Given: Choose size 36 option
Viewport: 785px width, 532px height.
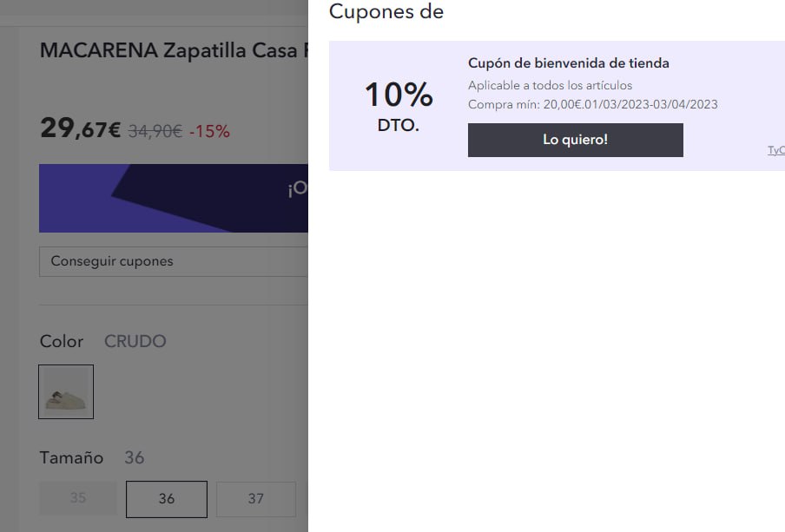Looking at the screenshot, I should click(167, 499).
